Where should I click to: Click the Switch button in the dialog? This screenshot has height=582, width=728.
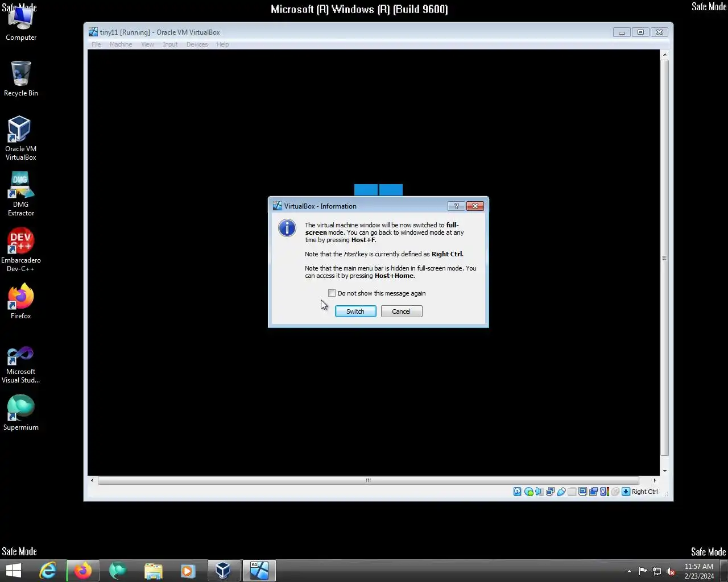355,311
